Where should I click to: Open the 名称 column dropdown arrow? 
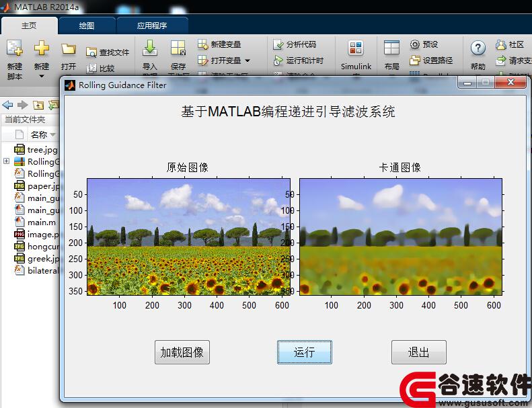coord(52,135)
